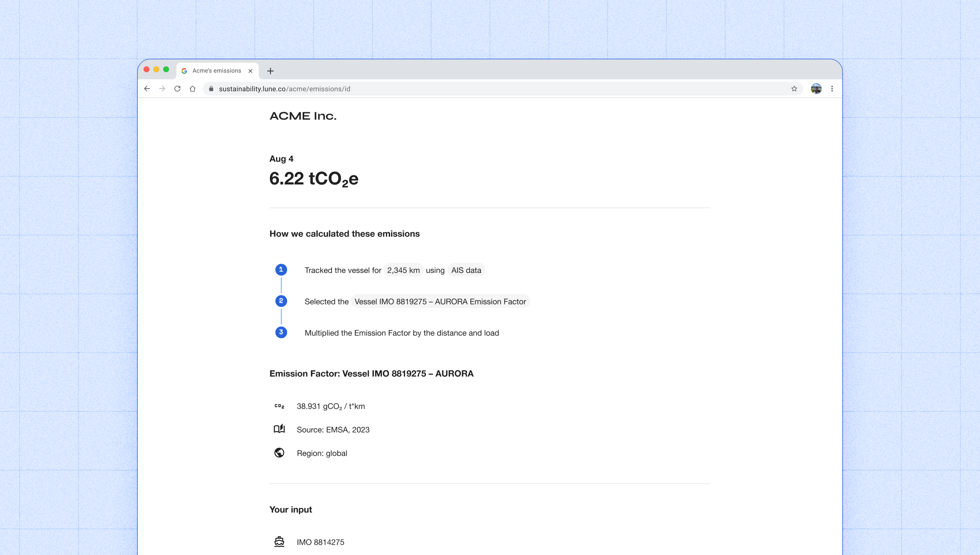Click the lock site info icon
The width and height of the screenshot is (980, 555).
[x=211, y=89]
